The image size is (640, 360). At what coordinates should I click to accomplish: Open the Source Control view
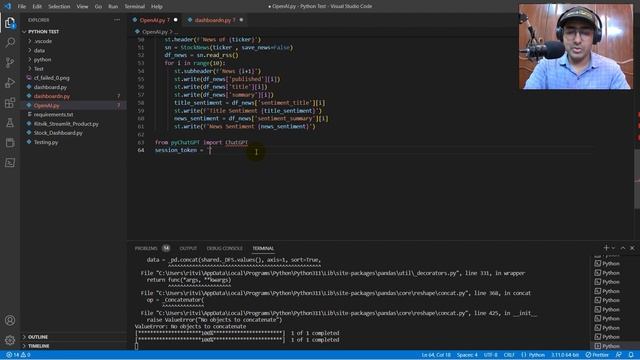(10, 62)
